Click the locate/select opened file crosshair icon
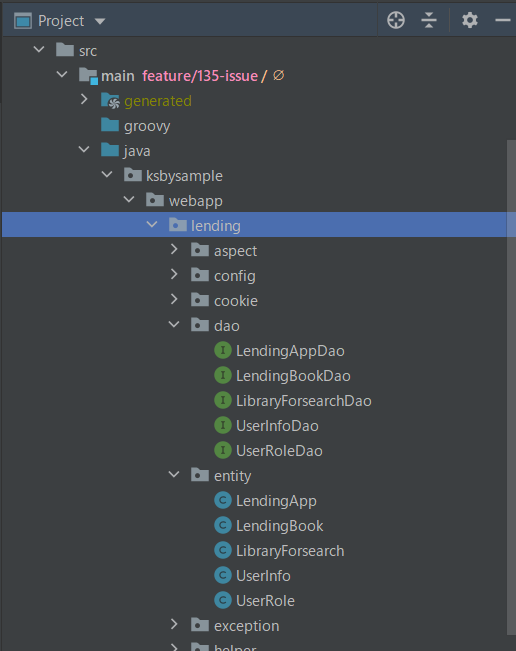 [396, 20]
